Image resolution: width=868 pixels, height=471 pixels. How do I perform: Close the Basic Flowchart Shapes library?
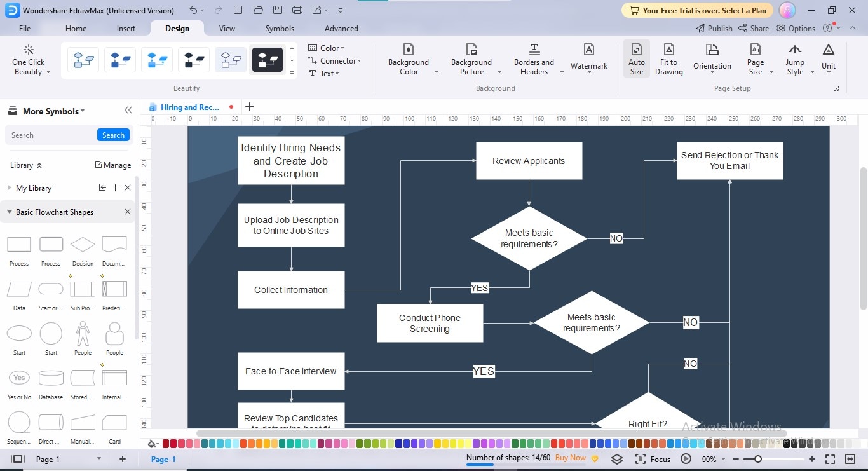coord(128,212)
